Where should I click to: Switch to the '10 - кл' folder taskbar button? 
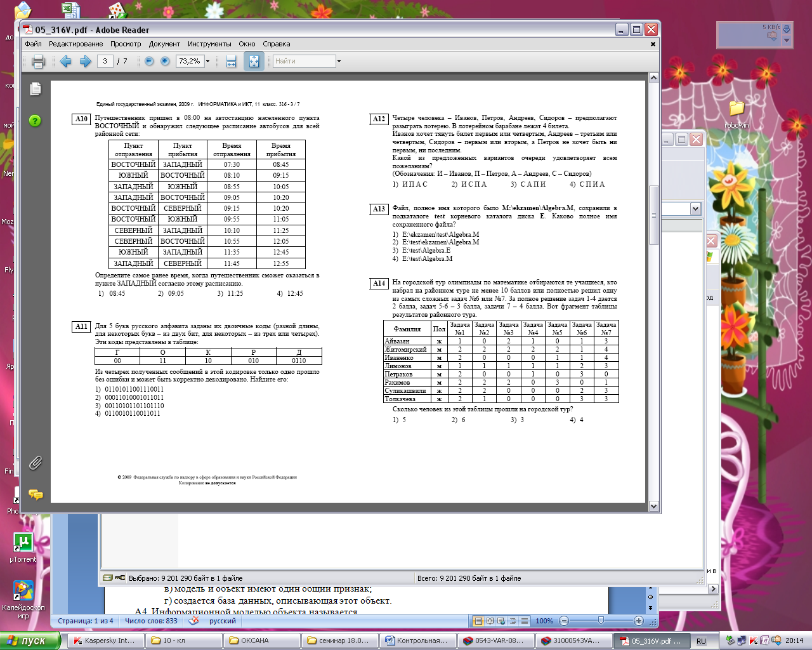coord(184,640)
